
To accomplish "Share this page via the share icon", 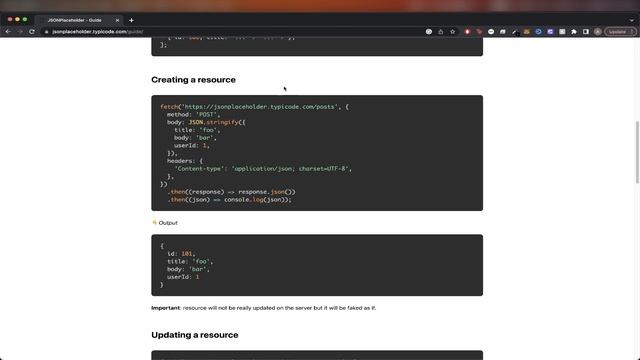I will 441,31.
